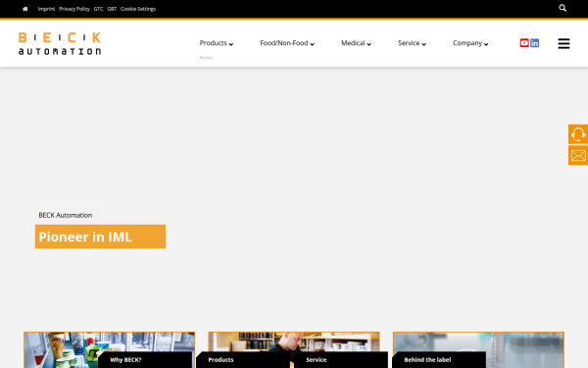The height and width of the screenshot is (368, 588).
Task: Open the GTC link
Action: [98, 9]
